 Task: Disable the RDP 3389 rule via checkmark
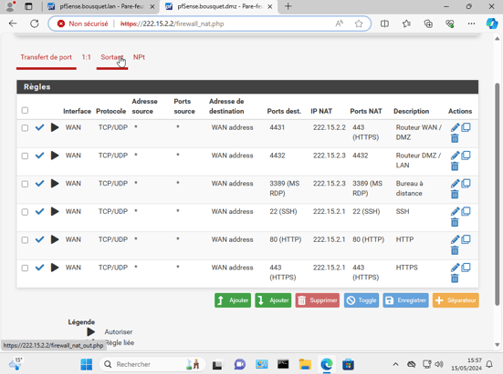point(40,183)
